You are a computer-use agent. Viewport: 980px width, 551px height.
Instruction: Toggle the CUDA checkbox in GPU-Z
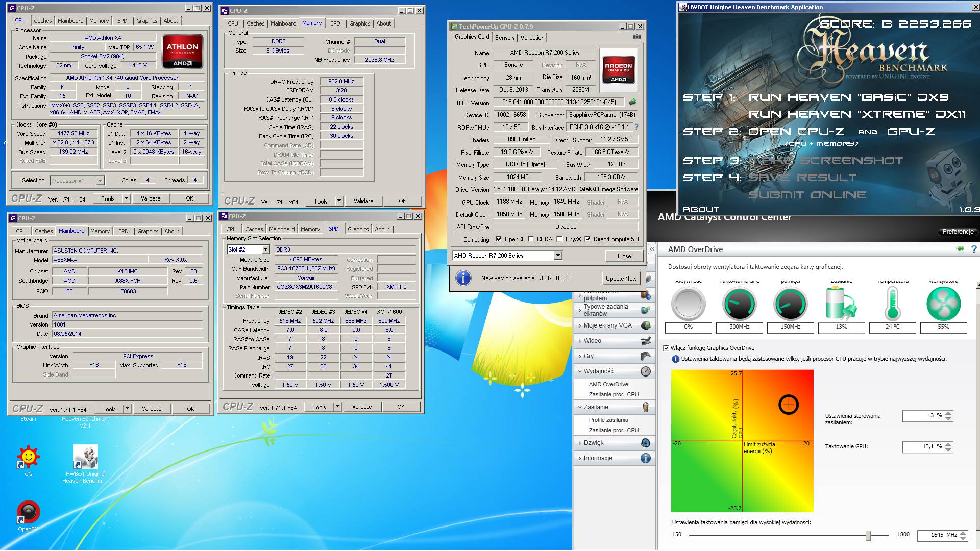531,239
